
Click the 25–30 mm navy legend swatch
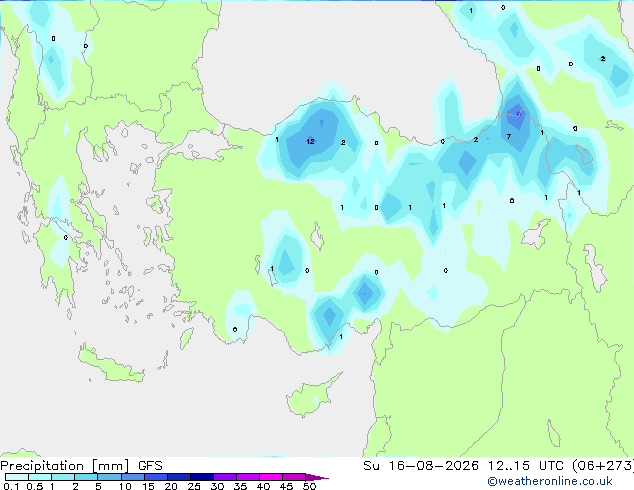[201, 477]
